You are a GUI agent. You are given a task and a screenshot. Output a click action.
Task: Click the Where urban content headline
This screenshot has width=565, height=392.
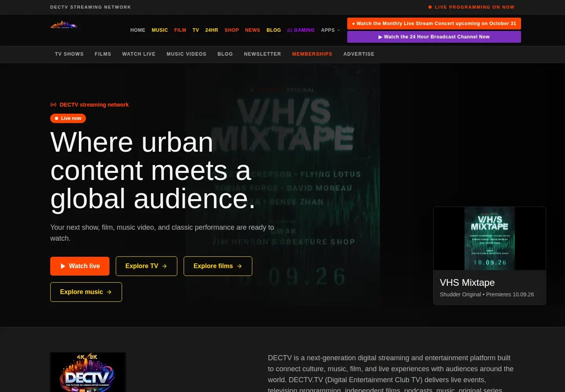tap(153, 170)
